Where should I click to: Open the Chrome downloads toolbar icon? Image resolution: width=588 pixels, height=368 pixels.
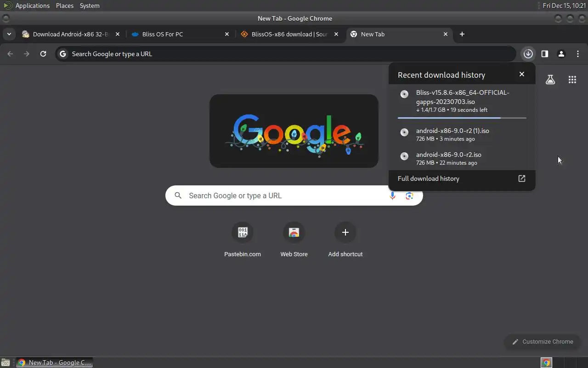(x=528, y=54)
